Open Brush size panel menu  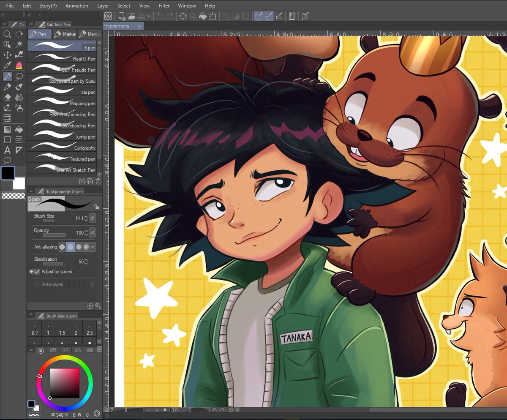coord(31,316)
